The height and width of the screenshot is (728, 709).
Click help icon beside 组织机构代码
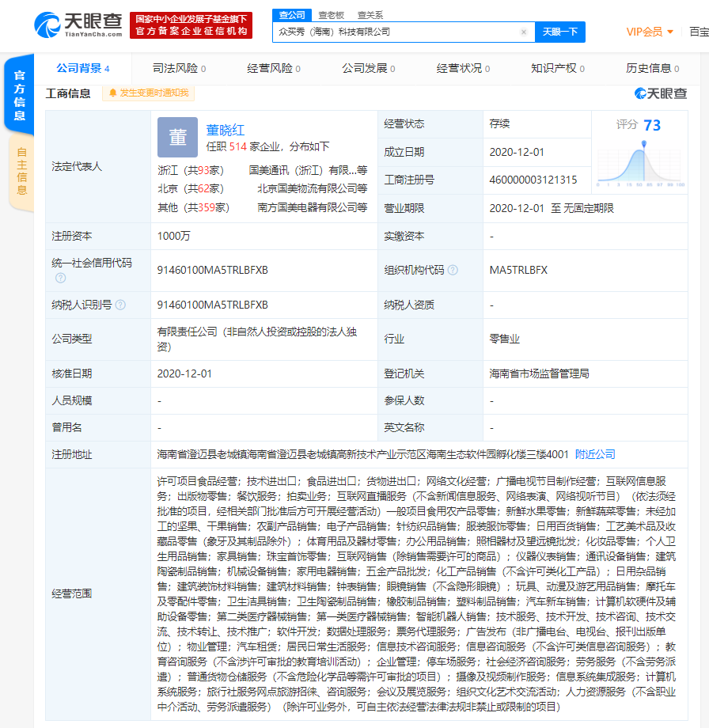(453, 270)
